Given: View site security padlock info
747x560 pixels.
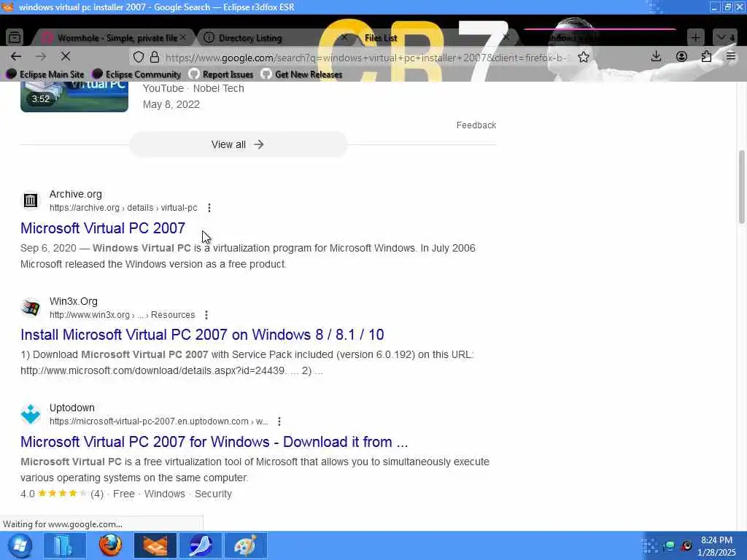Looking at the screenshot, I should [x=155, y=57].
